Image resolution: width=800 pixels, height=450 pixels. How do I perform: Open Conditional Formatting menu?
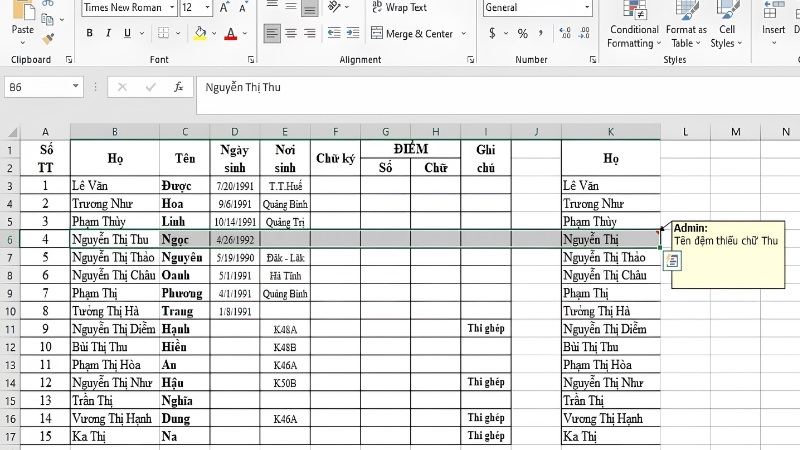pyautogui.click(x=634, y=24)
